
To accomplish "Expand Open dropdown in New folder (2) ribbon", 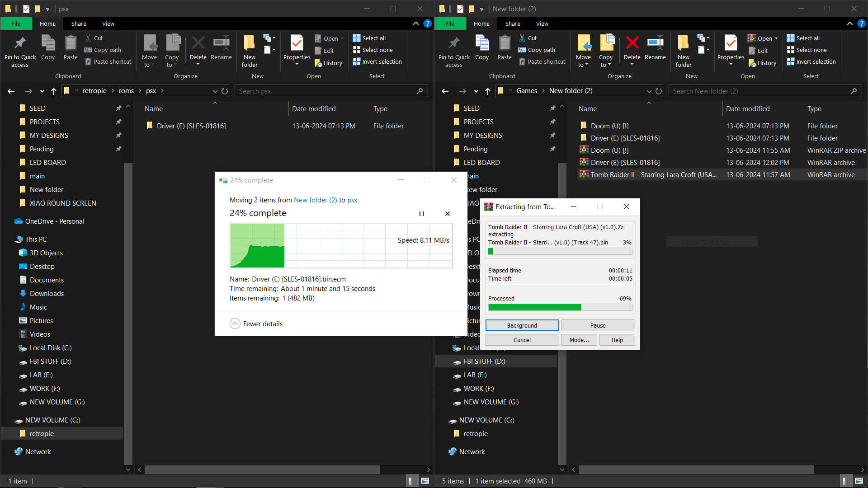I will coord(776,38).
